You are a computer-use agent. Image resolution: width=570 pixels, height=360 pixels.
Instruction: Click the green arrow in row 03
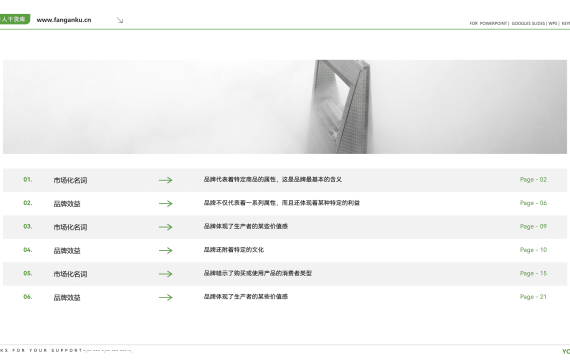coord(166,227)
